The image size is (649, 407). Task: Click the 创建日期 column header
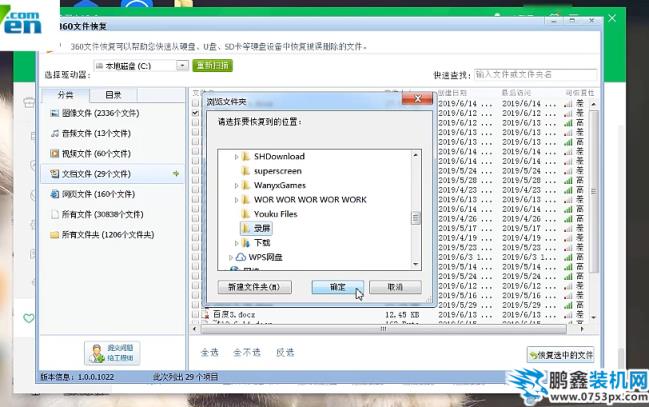(x=452, y=93)
